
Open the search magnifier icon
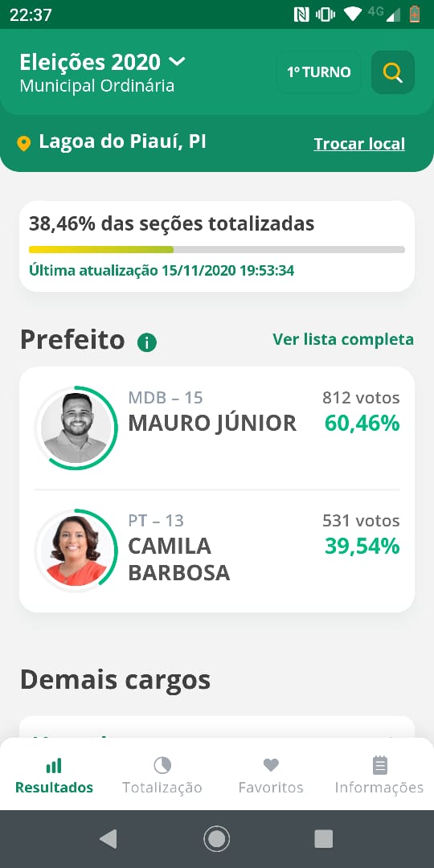[x=392, y=72]
